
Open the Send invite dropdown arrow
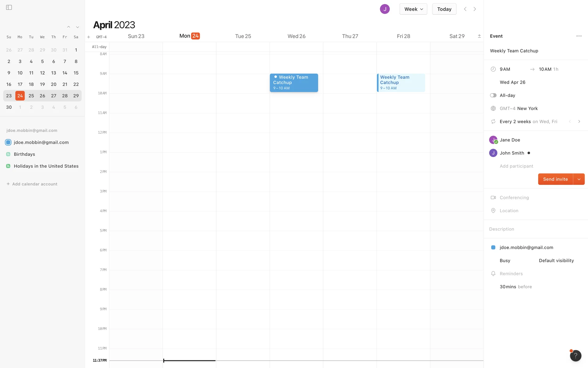(579, 179)
